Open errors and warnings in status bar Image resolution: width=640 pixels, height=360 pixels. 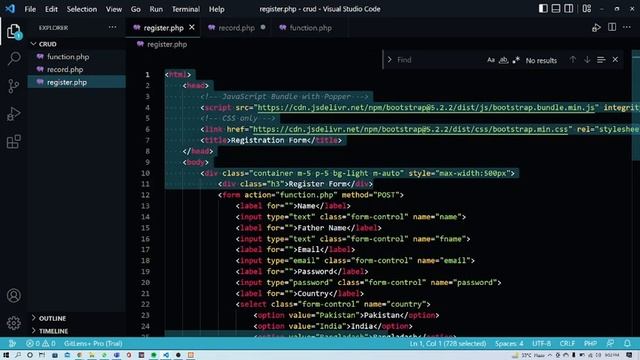point(41,343)
